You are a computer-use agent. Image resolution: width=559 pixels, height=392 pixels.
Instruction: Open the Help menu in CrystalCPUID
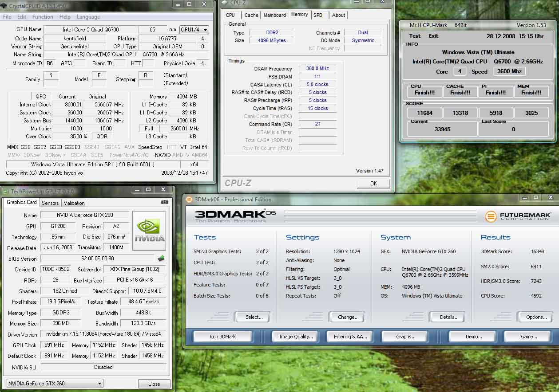point(65,17)
